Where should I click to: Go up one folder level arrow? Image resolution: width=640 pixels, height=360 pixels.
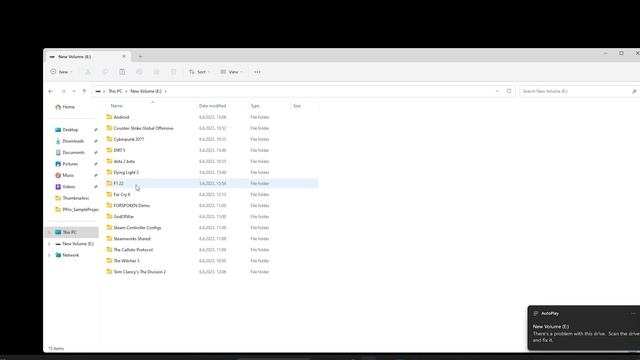[84, 91]
